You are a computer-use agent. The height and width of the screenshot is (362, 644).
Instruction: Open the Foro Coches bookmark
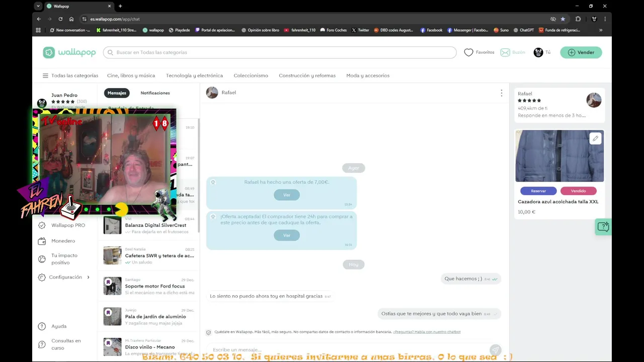(333, 30)
